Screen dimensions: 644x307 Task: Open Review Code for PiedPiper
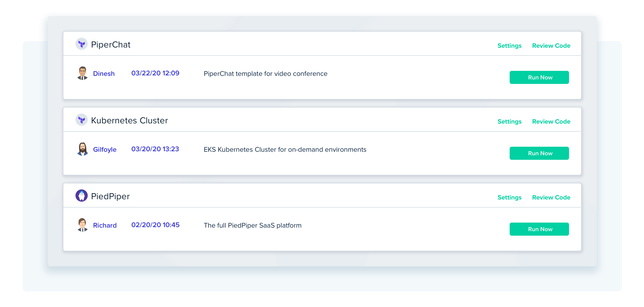pyautogui.click(x=551, y=197)
